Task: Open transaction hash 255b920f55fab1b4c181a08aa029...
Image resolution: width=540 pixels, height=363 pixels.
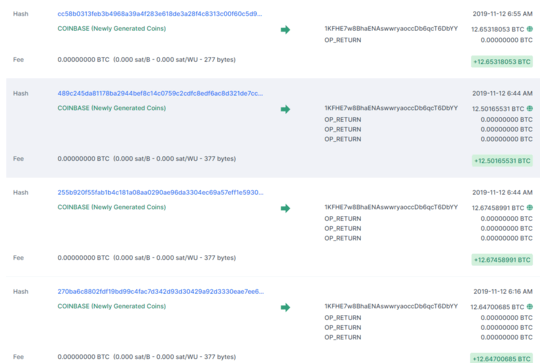Action: tap(160, 193)
